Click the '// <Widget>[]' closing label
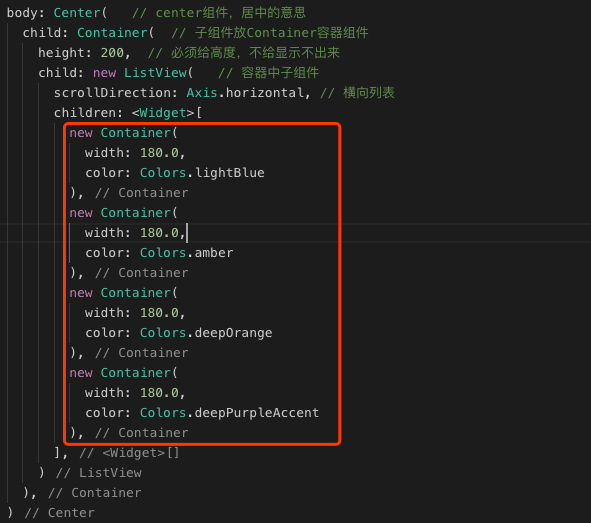This screenshot has height=523, width=591. coord(129,453)
